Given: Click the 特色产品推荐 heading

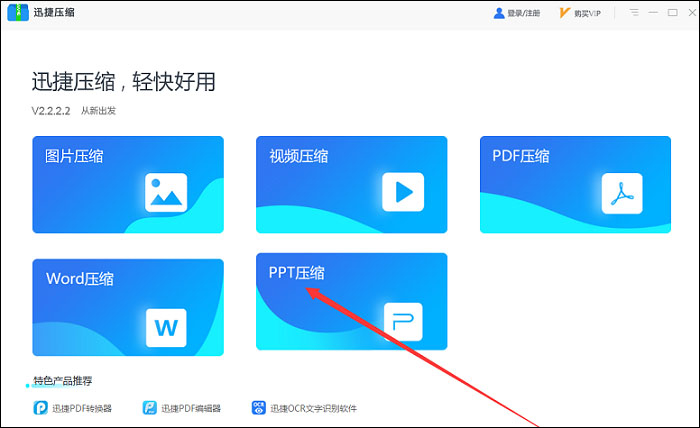Looking at the screenshot, I should point(62,381).
